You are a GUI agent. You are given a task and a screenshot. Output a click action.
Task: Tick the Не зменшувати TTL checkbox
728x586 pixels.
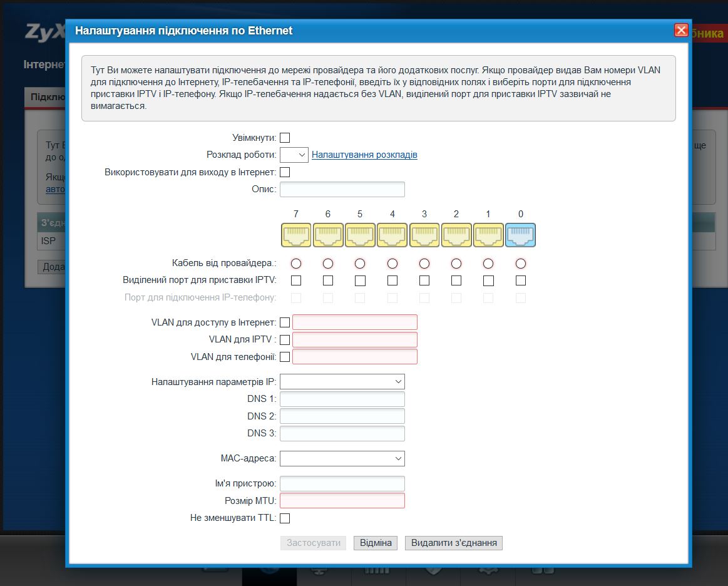(285, 518)
